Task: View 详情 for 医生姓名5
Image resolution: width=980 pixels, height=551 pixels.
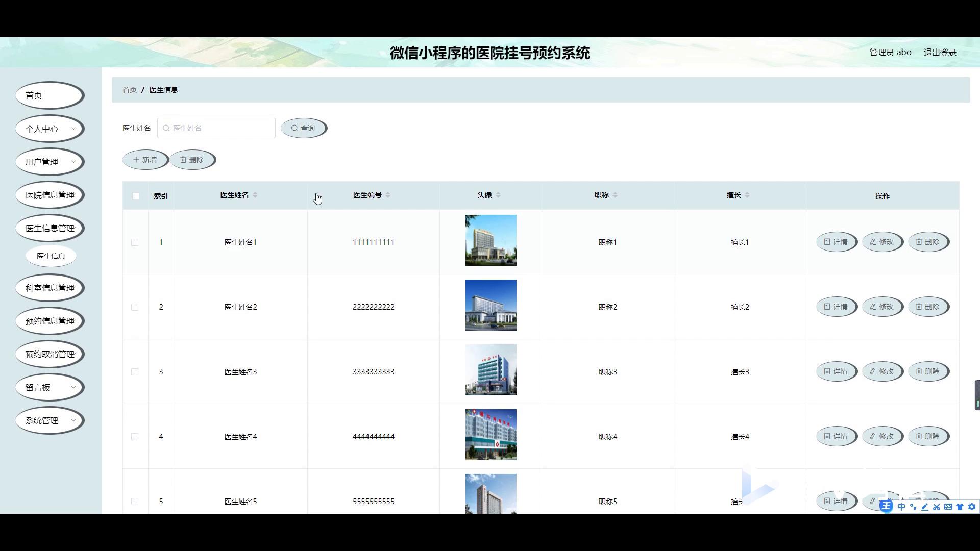Action: click(x=836, y=501)
